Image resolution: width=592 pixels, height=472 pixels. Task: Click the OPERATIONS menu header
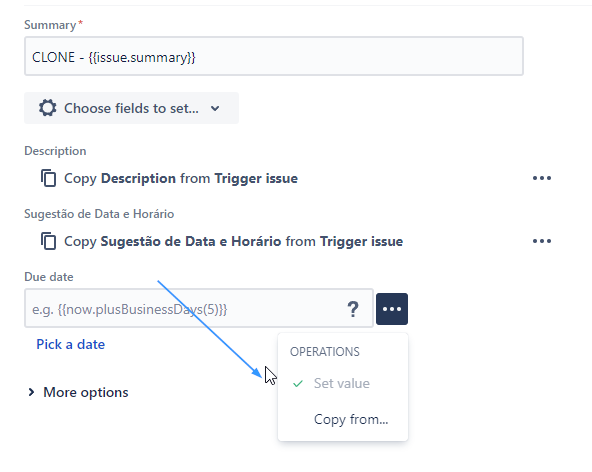pos(325,352)
